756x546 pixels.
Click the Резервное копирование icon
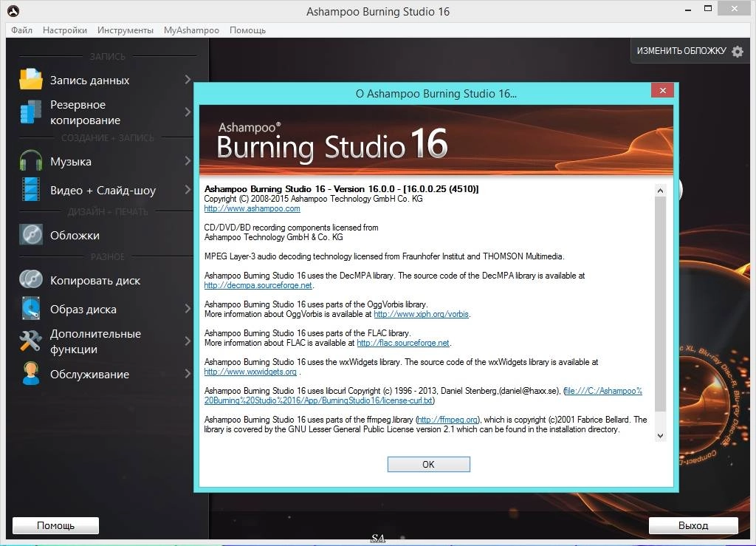click(31, 112)
